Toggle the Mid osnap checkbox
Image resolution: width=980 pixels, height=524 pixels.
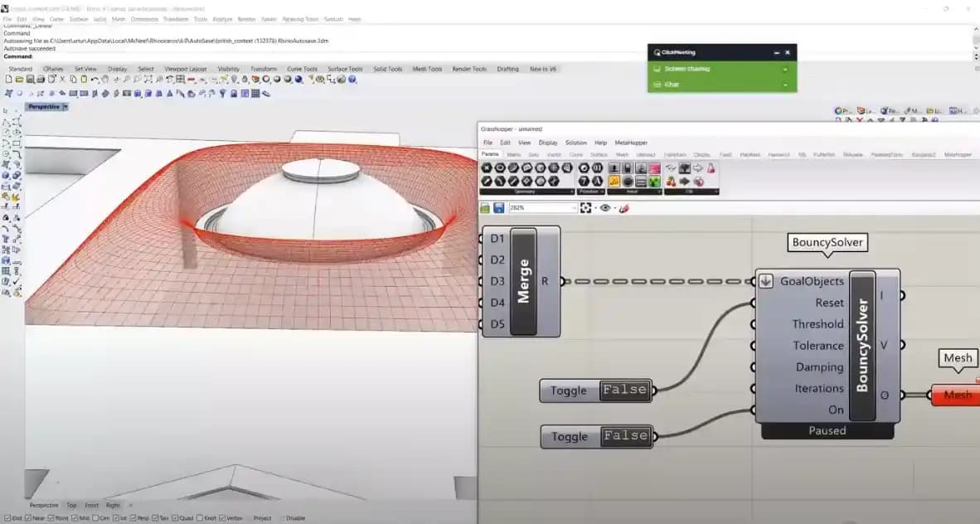(75, 518)
